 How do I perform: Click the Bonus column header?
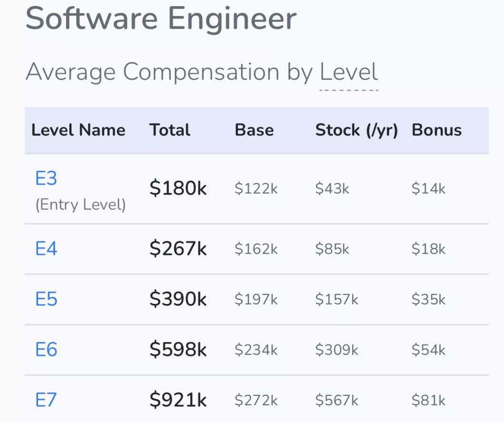point(436,130)
